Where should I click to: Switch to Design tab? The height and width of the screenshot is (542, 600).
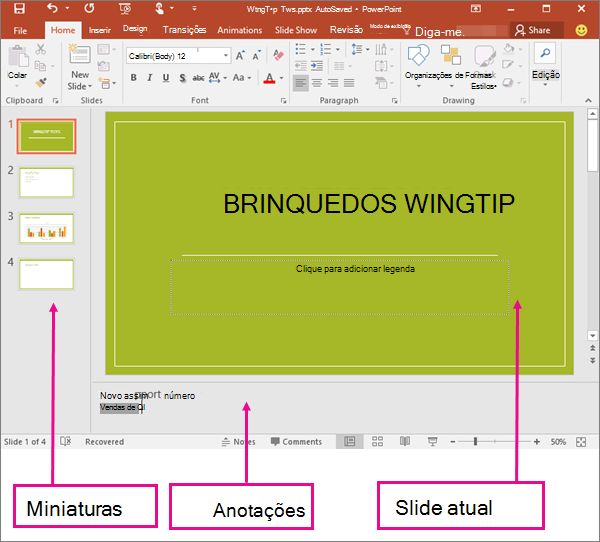click(135, 29)
